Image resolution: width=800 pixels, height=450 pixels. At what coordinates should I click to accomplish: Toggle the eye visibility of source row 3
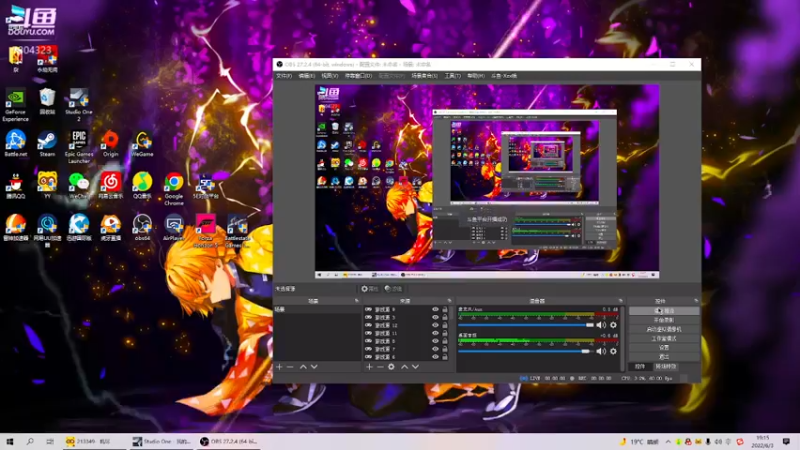(435, 317)
